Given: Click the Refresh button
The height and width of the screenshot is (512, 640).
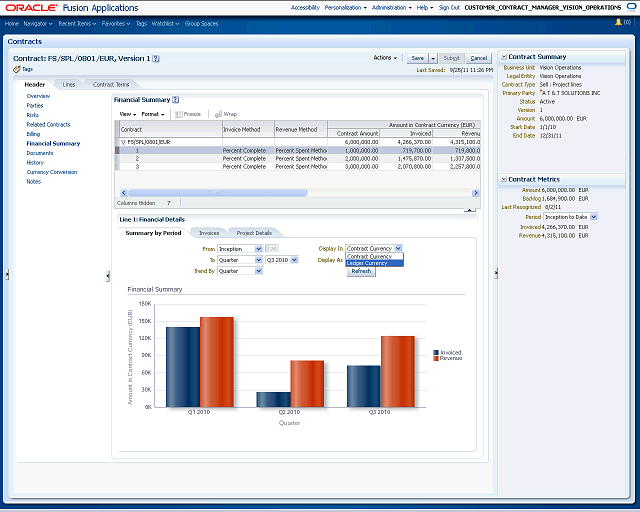Looking at the screenshot, I should (361, 272).
